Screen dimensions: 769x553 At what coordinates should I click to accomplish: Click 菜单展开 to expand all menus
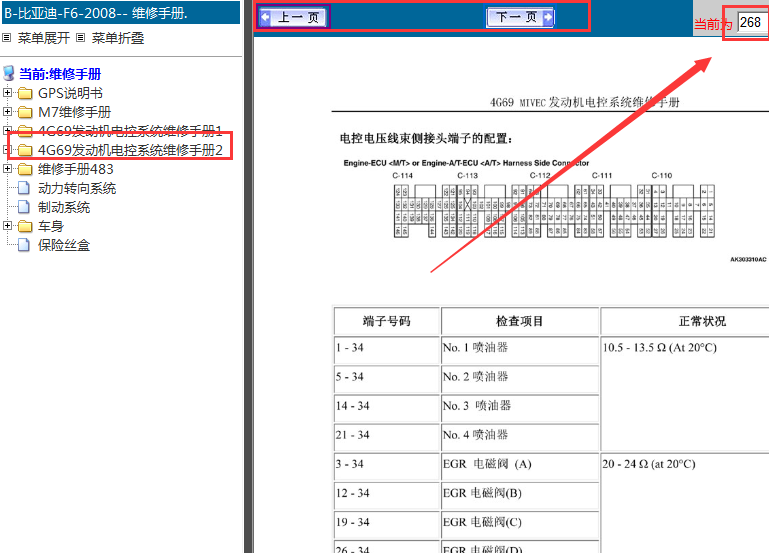(x=44, y=38)
